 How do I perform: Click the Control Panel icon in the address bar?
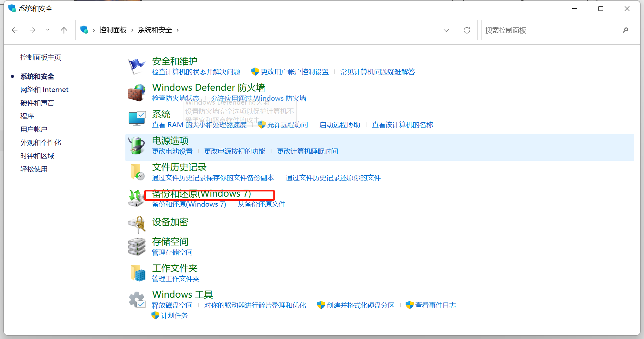84,30
